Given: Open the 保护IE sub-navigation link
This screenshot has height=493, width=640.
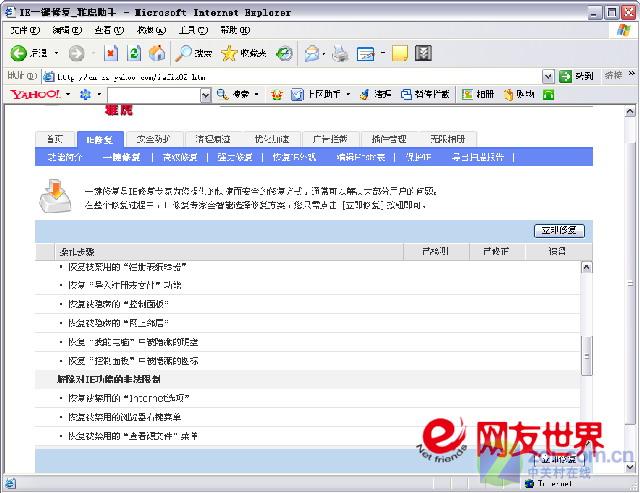Looking at the screenshot, I should [x=418, y=157].
